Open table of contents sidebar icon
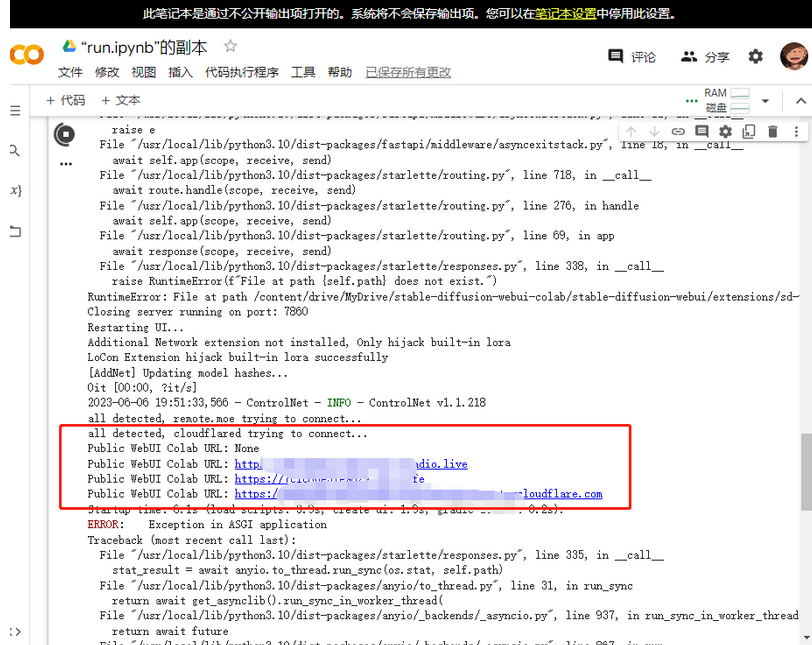The image size is (812, 645). pyautogui.click(x=15, y=110)
